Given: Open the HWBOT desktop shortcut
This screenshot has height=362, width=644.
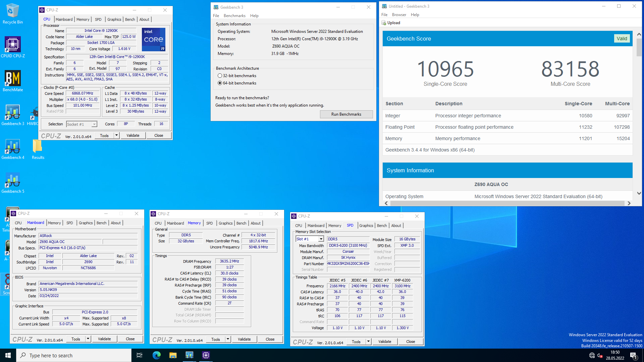Looking at the screenshot, I should tap(34, 116).
